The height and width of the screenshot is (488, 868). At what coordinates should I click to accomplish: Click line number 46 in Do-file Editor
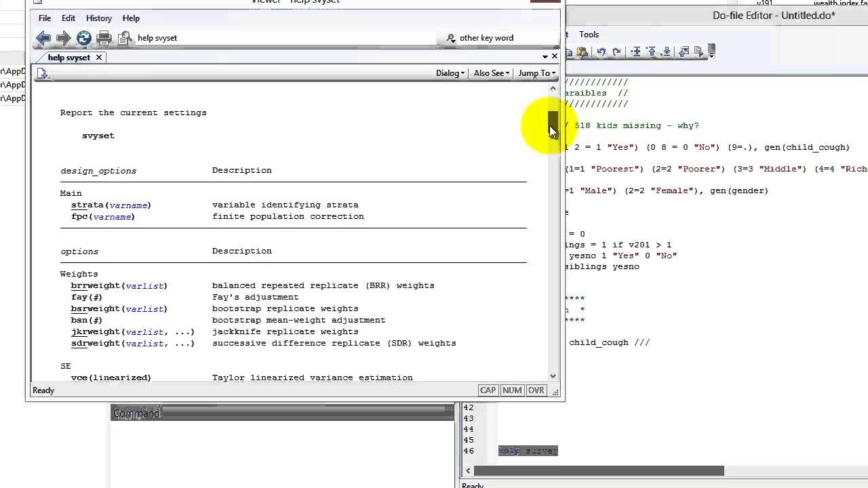point(469,451)
